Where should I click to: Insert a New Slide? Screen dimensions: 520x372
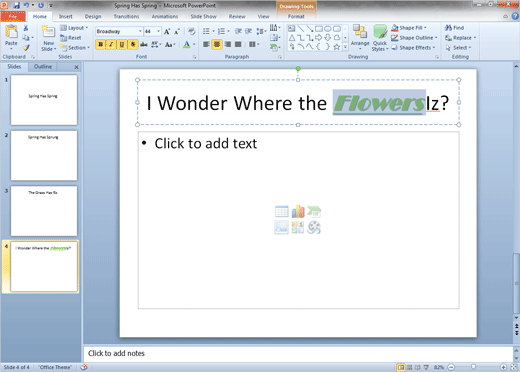[x=48, y=38]
